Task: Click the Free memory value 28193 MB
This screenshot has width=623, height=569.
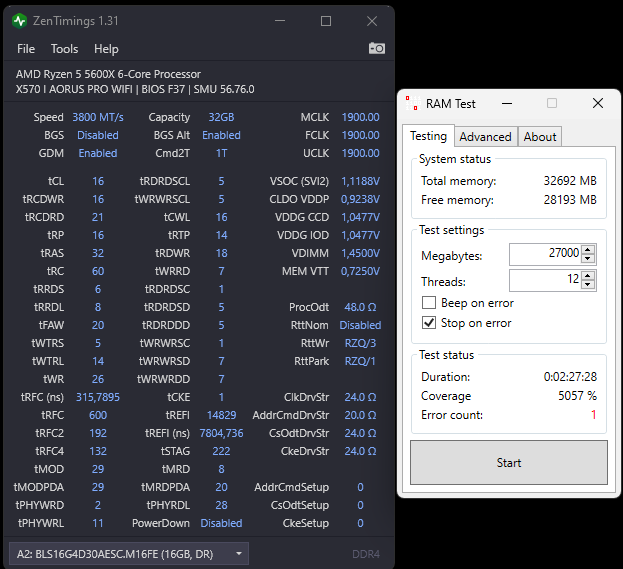Action: 570,199
